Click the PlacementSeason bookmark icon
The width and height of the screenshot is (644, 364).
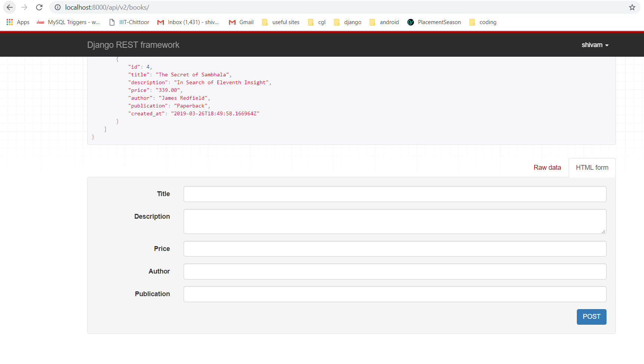[410, 22]
